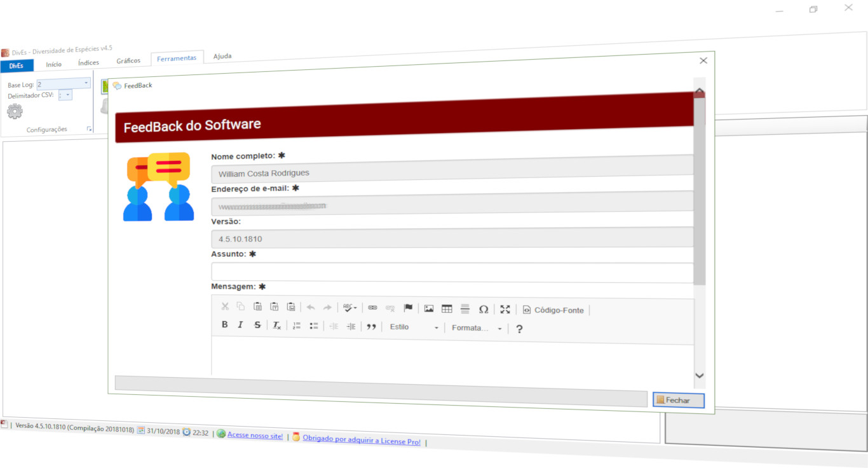Click the Cut scissors icon in editor toolbar

pyautogui.click(x=224, y=306)
